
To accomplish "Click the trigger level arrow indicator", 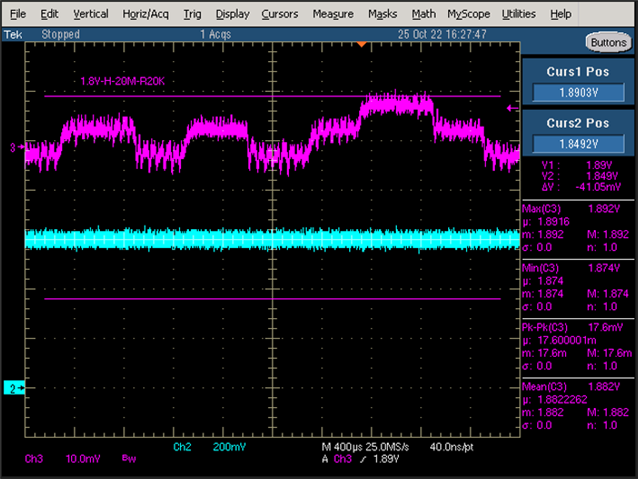I will point(513,108).
